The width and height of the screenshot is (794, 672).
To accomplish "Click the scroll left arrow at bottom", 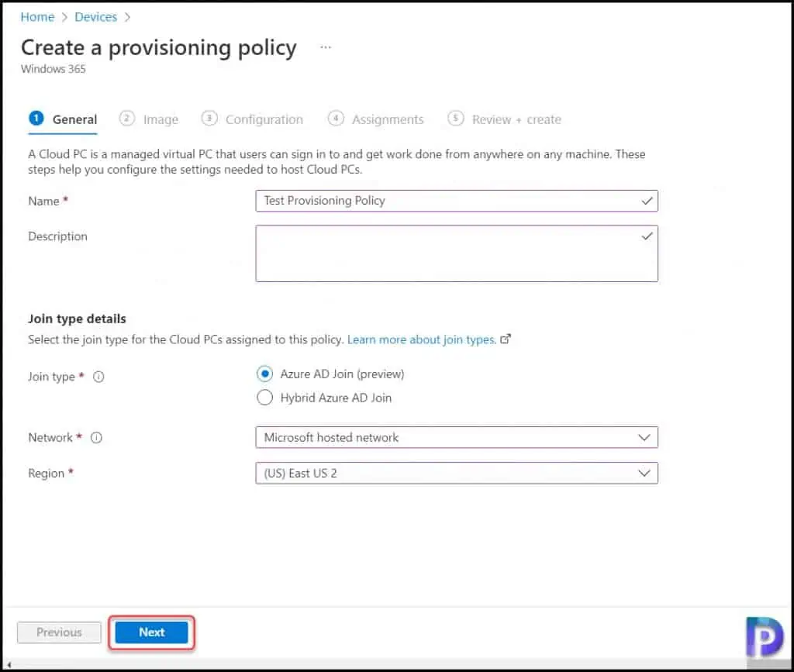I will [x=9, y=664].
